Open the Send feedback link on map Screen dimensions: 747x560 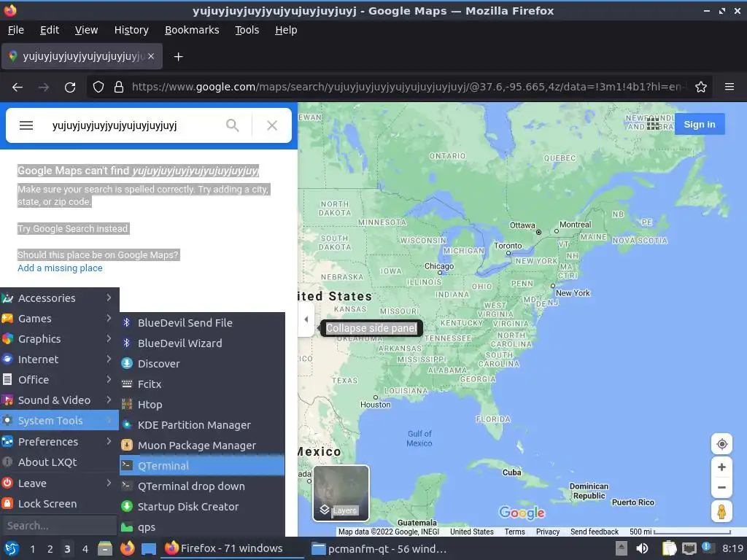coord(594,532)
